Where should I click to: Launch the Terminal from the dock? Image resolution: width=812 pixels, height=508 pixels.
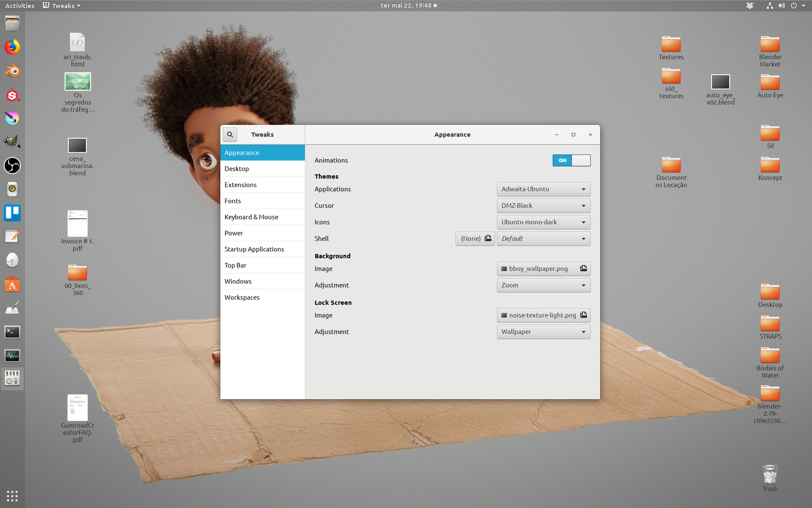click(12, 332)
